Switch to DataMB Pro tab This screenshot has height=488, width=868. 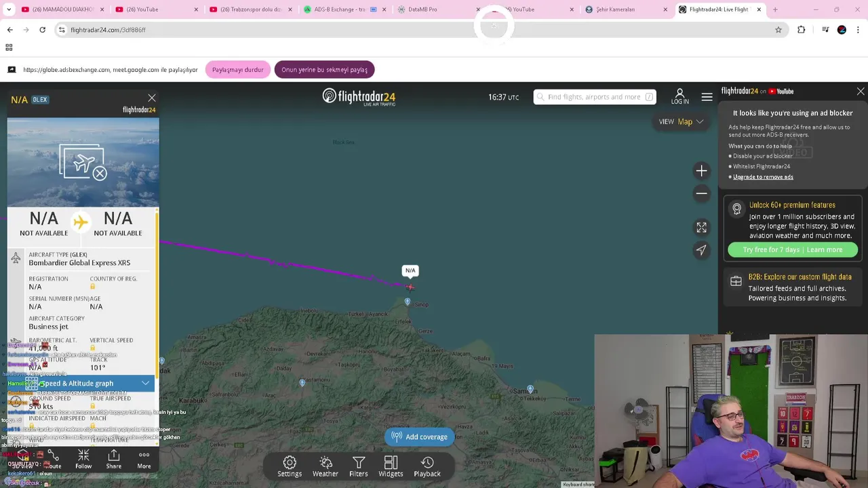coord(437,9)
